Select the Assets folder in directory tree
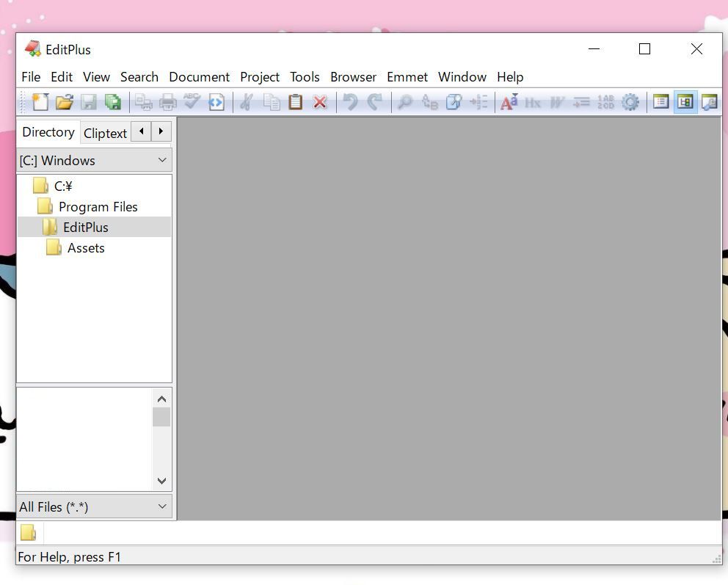The width and height of the screenshot is (728, 585). click(x=85, y=248)
